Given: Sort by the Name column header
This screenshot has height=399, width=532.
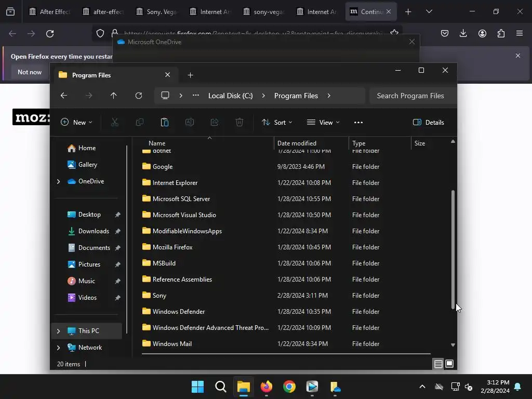Looking at the screenshot, I should pyautogui.click(x=157, y=143).
